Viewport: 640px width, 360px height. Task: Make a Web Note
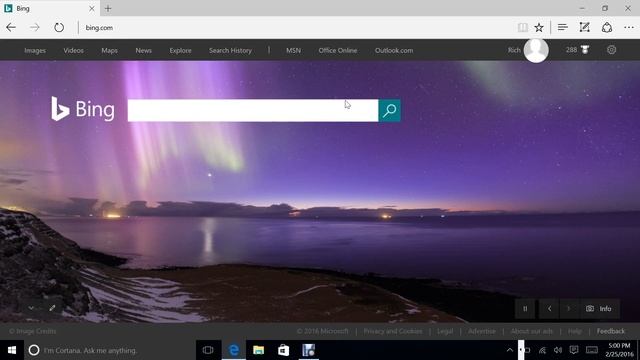(584, 27)
